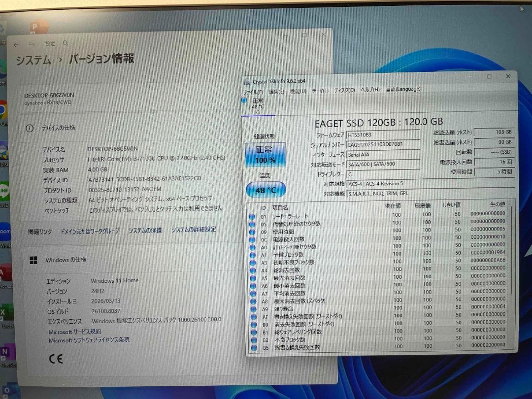
Task: Click the 使用時間 value 5 時間
Action: (x=494, y=172)
